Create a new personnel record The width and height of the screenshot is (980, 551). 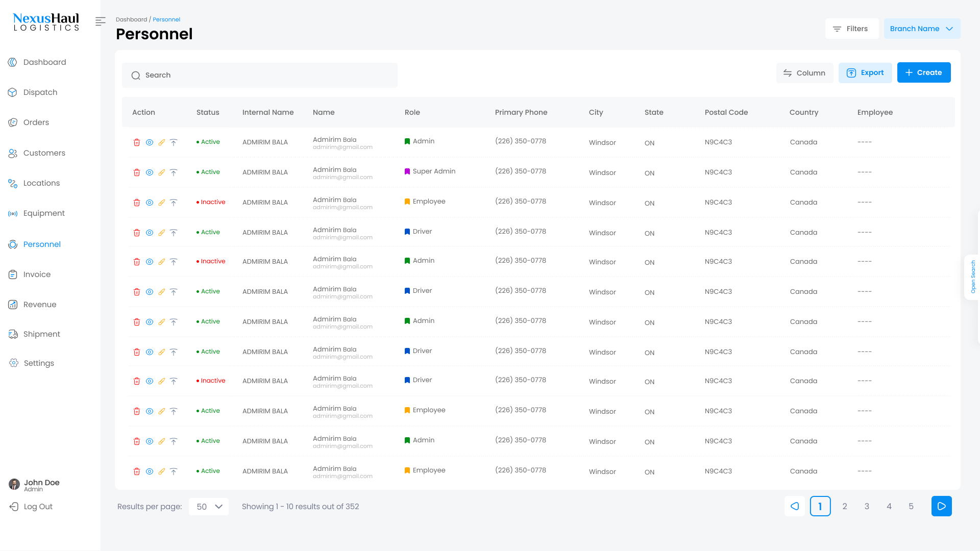point(924,72)
